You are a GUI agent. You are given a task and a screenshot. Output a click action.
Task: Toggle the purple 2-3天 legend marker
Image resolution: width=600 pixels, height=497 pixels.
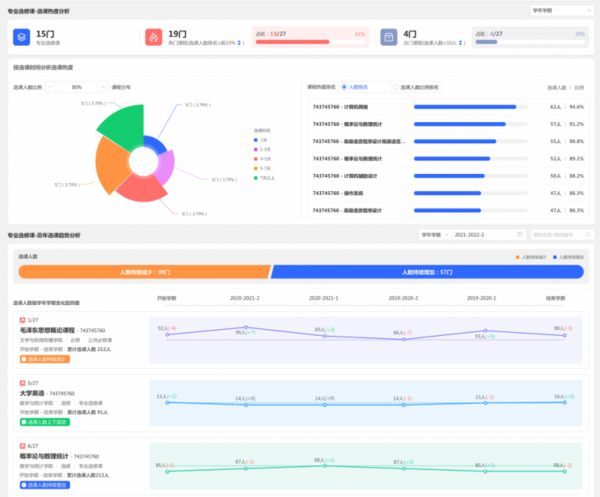coord(256,149)
